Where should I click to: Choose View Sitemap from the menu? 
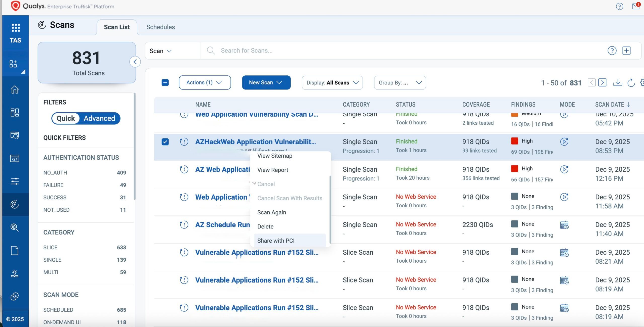tap(275, 156)
